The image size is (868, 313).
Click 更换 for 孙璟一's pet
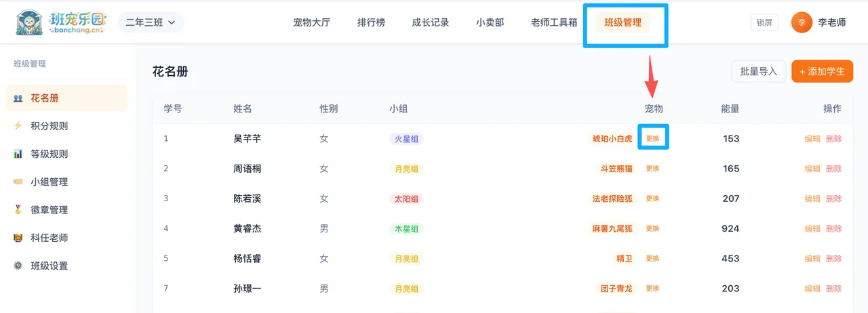(652, 288)
